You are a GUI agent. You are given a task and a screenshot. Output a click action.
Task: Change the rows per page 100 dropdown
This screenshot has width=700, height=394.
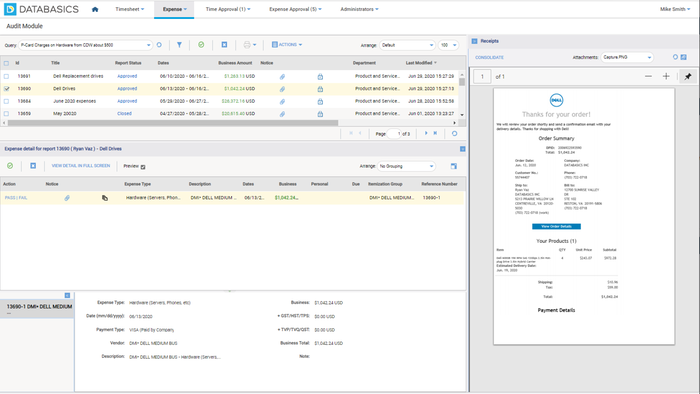[x=448, y=45]
